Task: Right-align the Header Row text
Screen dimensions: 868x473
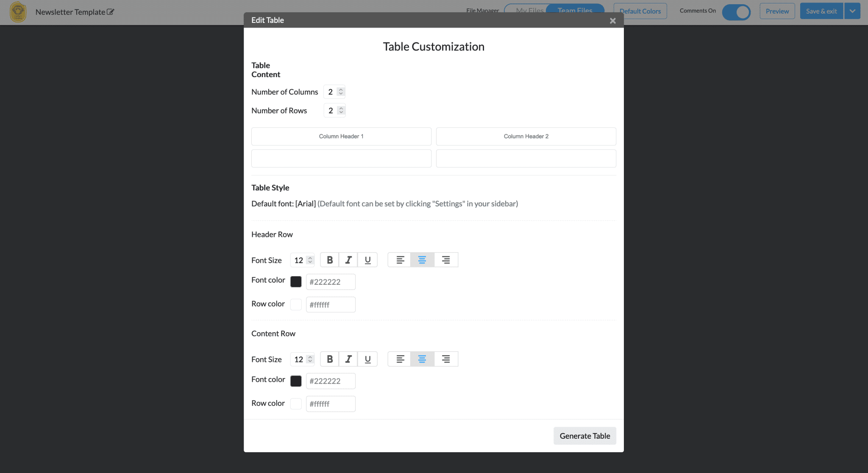Action: click(446, 260)
